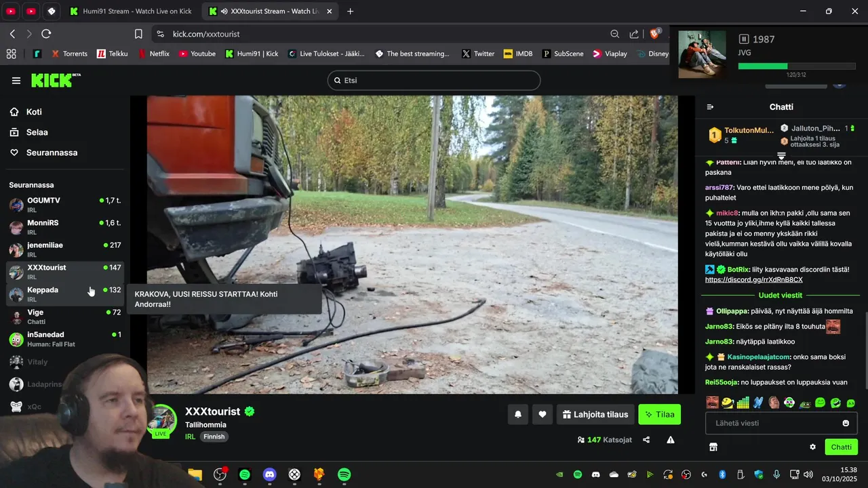Viewport: 868px width, 488px height.
Task: Select XXXtourist channel in sidebar
Action: tap(65, 272)
